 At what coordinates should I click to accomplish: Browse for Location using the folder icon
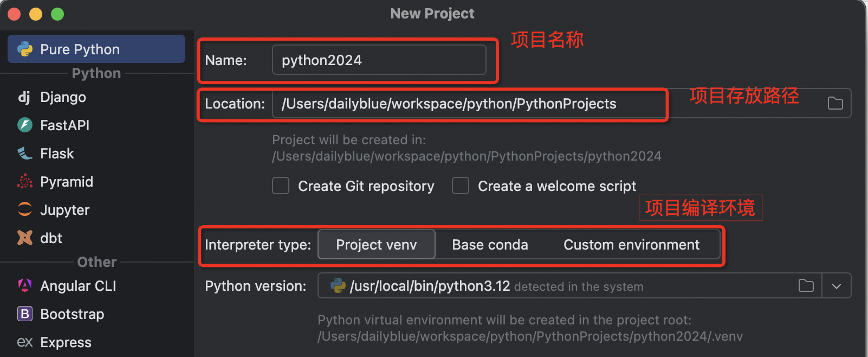tap(835, 103)
